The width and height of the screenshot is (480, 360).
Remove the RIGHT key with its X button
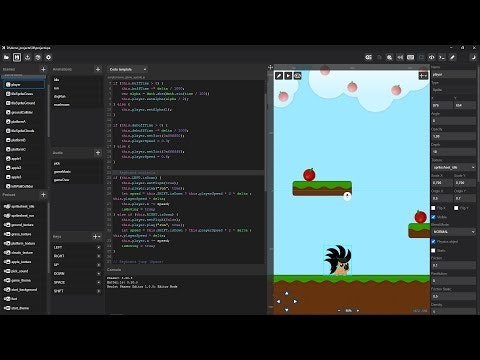tap(99, 256)
